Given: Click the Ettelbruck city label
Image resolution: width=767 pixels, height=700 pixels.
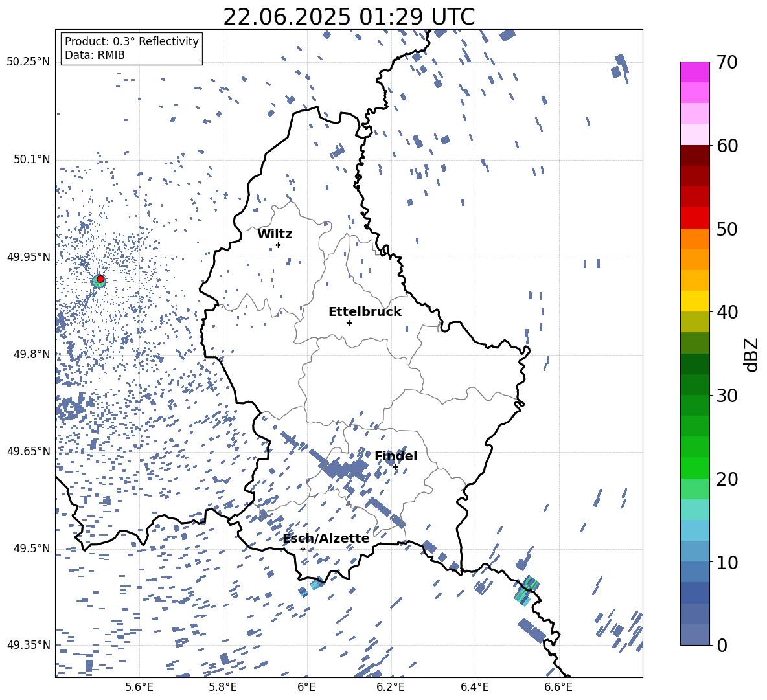Looking at the screenshot, I should (365, 312).
